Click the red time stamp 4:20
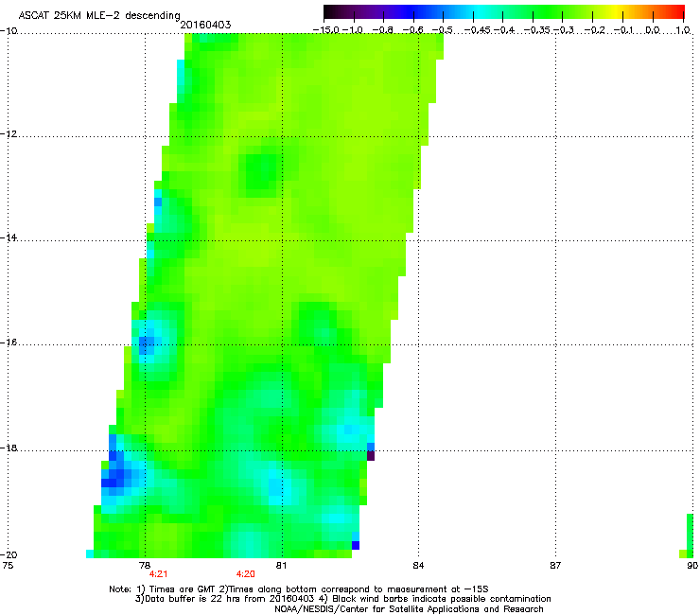This screenshot has width=700, height=615. 246,574
